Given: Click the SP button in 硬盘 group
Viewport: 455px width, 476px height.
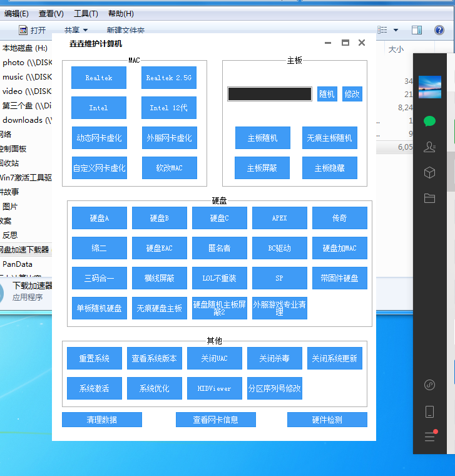Looking at the screenshot, I should tap(280, 278).
